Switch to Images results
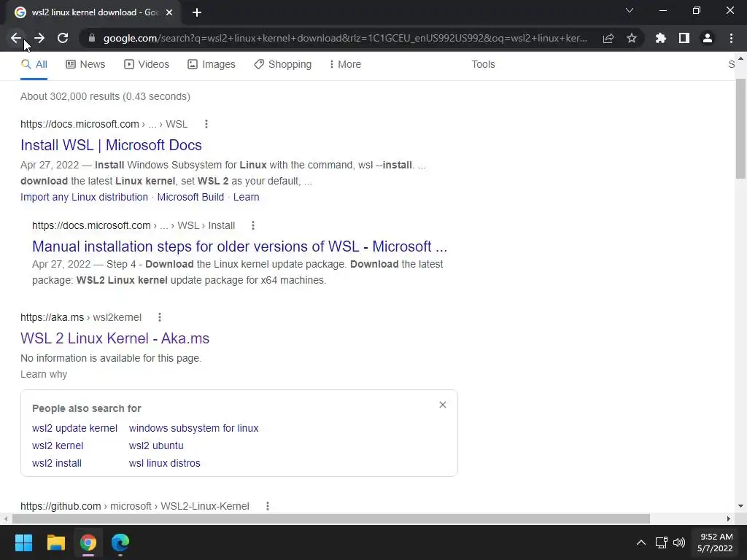Screen dimensions: 747x560 (212, 64)
